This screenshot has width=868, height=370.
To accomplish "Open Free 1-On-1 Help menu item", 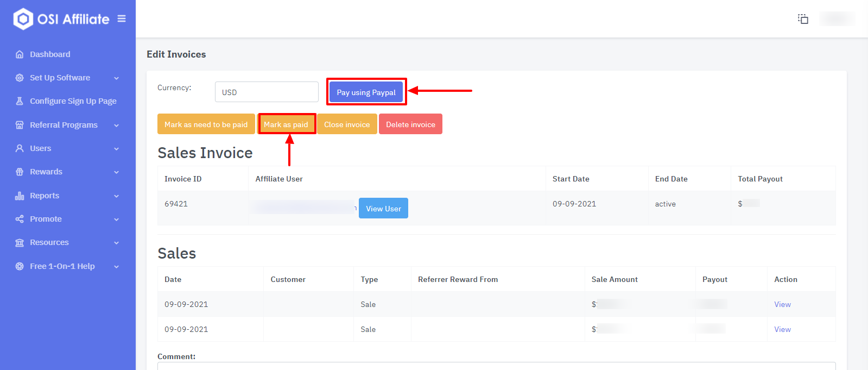I will [62, 266].
